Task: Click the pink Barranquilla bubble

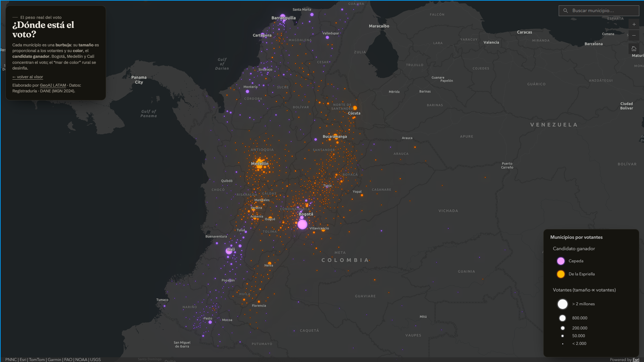Action: 283,16
